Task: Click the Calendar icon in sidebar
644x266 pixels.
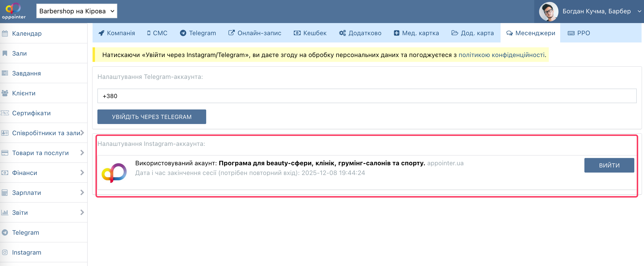Action: pos(5,33)
